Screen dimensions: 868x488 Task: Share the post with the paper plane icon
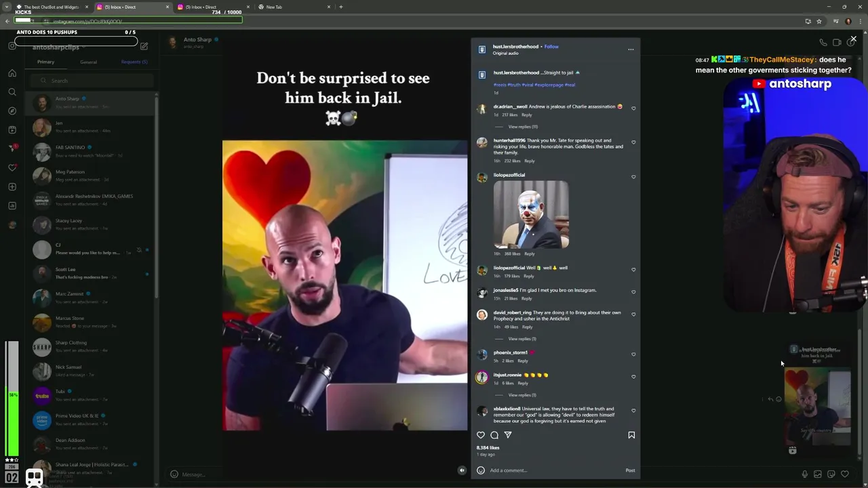click(508, 435)
